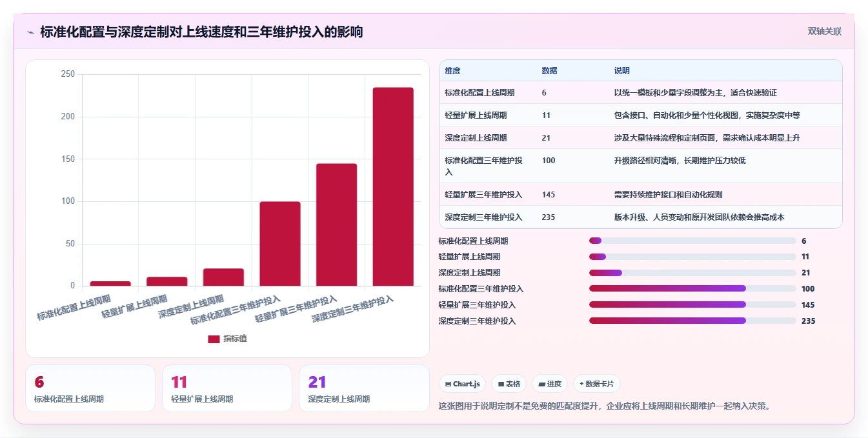Click the 深度定制三年维护投入 bar in the chart
The width and height of the screenshot is (868, 438).
(393, 186)
